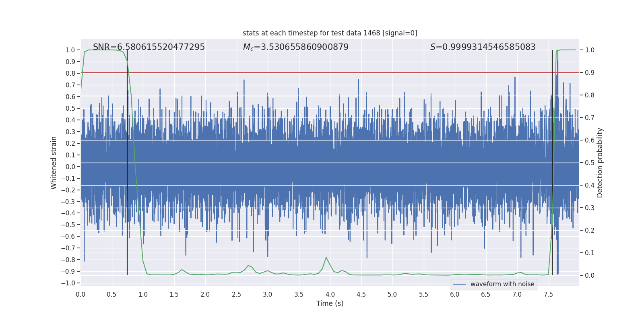Screen dimensions: 644x322
Task: Click the left axis tick label 0.8
Action: (70, 73)
